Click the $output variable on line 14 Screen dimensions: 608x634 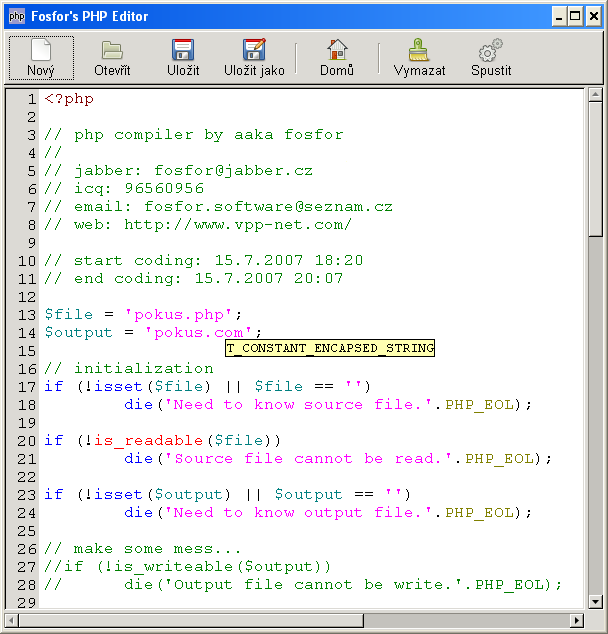coord(78,332)
